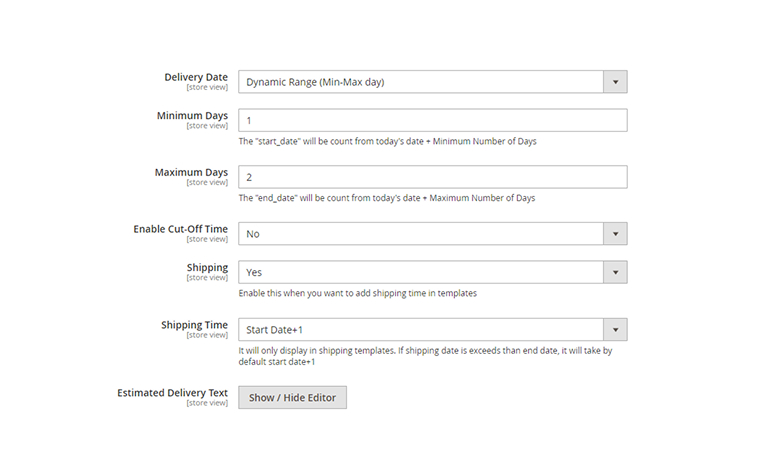The width and height of the screenshot is (782, 473).
Task: Click the 'start_date' help note under Minimum Days
Action: coord(387,141)
